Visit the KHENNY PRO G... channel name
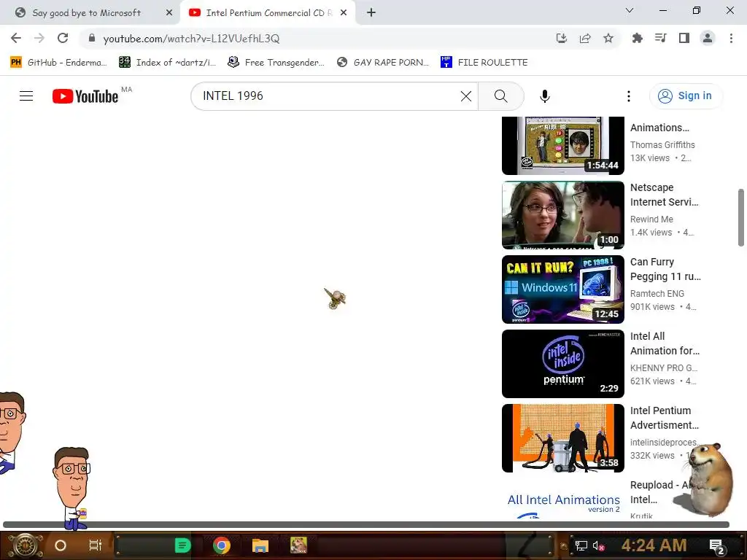The height and width of the screenshot is (560, 747). click(664, 367)
